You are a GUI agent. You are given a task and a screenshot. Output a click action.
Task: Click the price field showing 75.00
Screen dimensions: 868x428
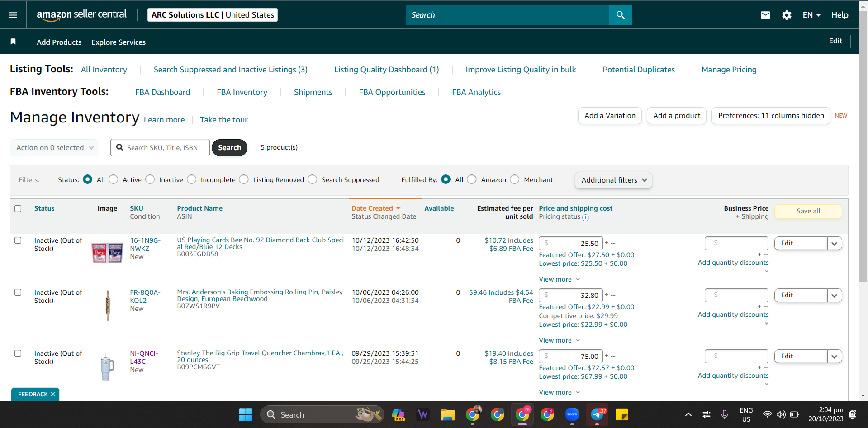[x=571, y=356]
